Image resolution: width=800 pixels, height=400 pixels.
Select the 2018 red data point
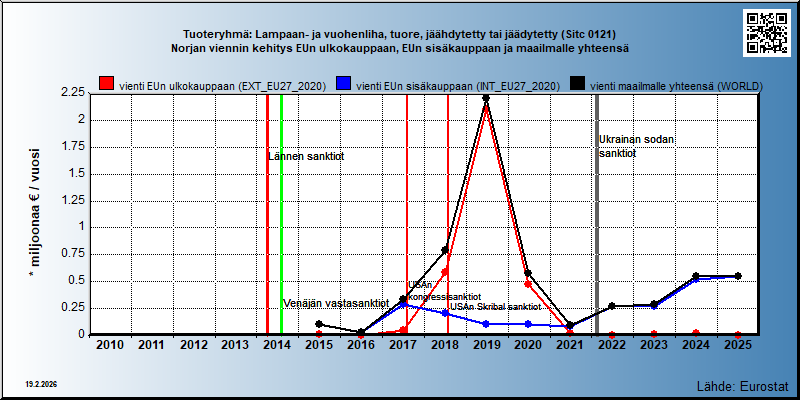[444, 271]
